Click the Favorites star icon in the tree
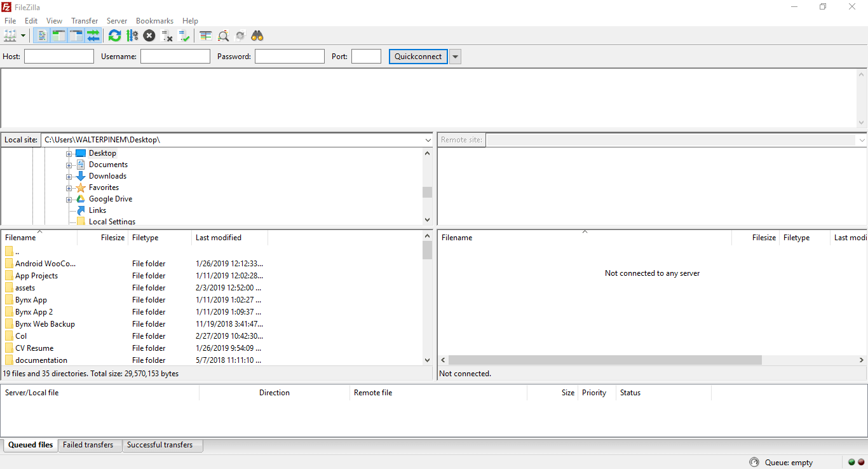The height and width of the screenshot is (469, 868). pyautogui.click(x=81, y=187)
